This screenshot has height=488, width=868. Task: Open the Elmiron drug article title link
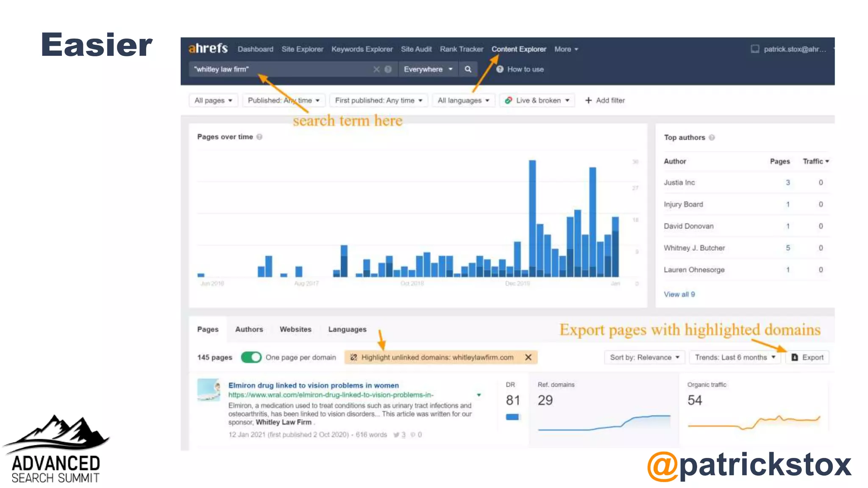point(313,385)
